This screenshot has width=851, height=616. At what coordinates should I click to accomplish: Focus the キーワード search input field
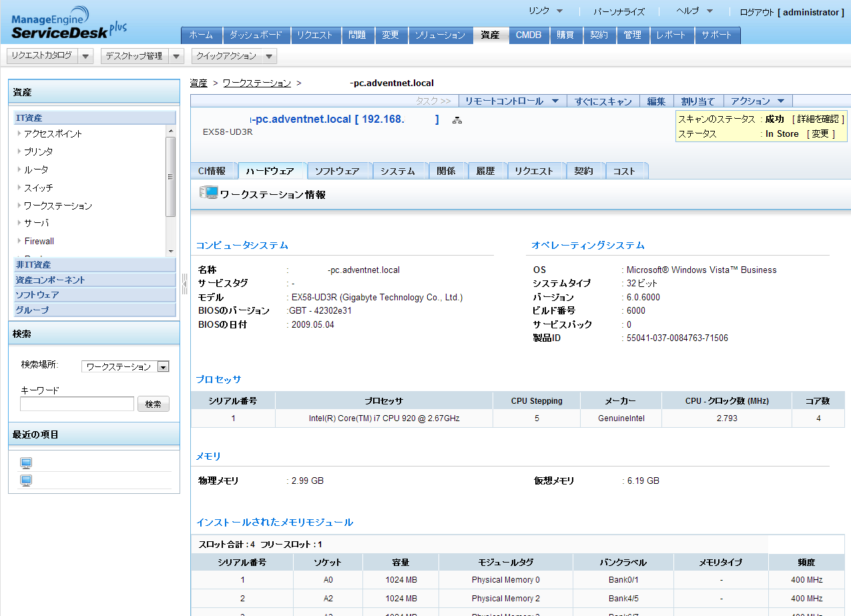77,404
